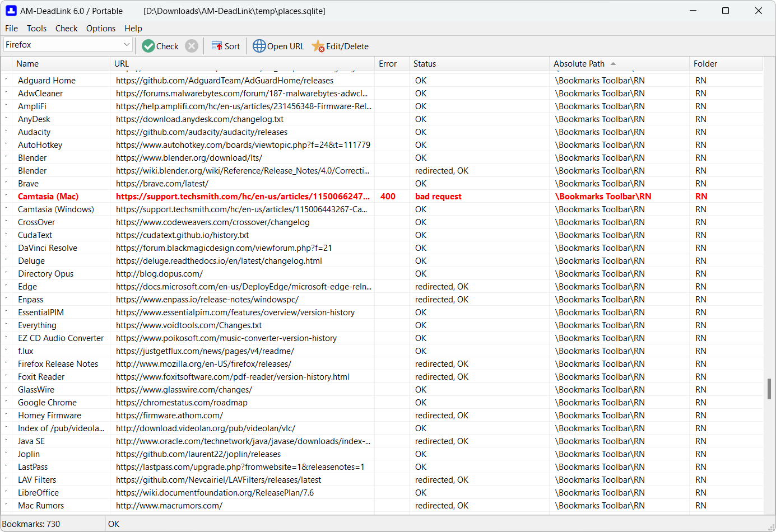Select the Java SE bookmark
The image size is (776, 532).
(x=31, y=441)
